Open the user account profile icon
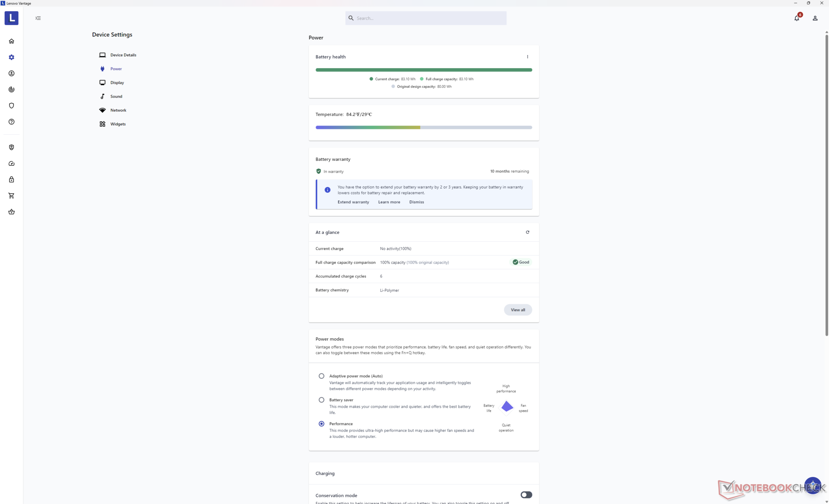The image size is (829, 504). point(815,18)
